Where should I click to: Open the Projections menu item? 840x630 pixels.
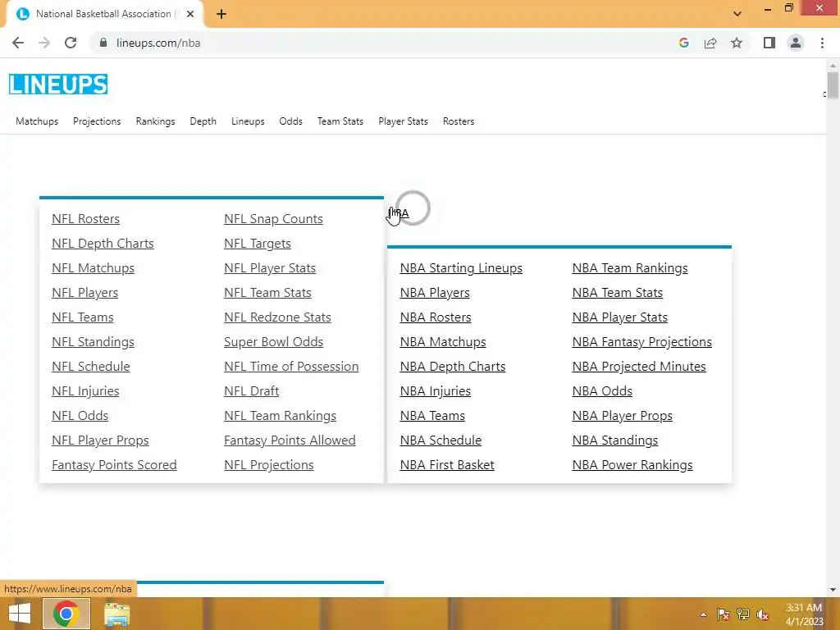[97, 121]
